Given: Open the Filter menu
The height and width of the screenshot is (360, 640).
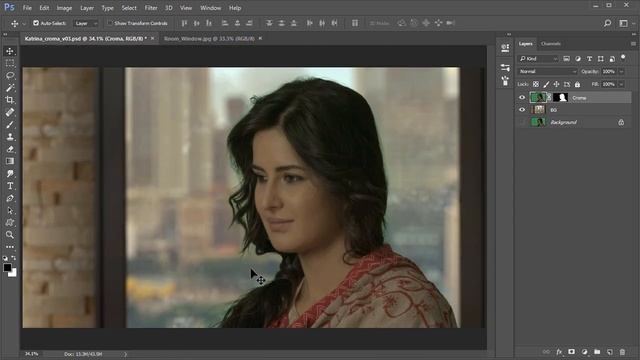Looking at the screenshot, I should pos(151,8).
